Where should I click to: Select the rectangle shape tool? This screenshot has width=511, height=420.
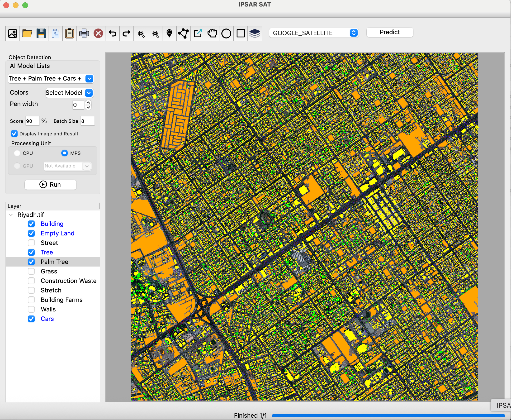(x=240, y=34)
